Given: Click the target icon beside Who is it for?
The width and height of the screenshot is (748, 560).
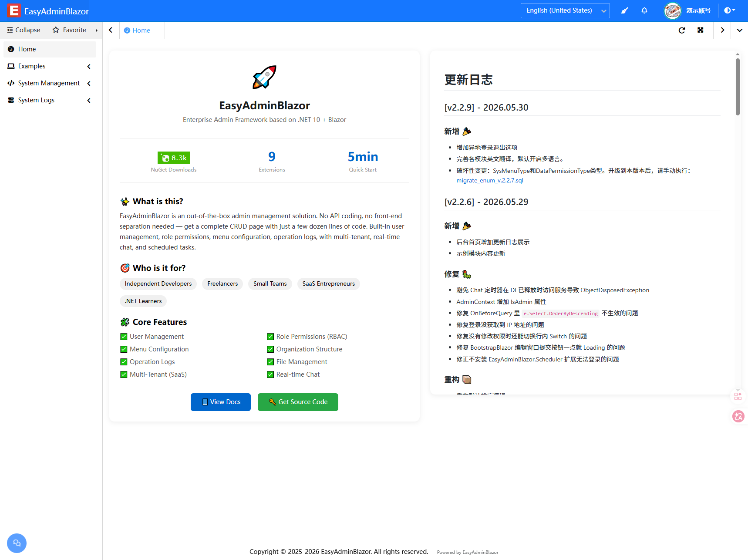Looking at the screenshot, I should [x=125, y=268].
